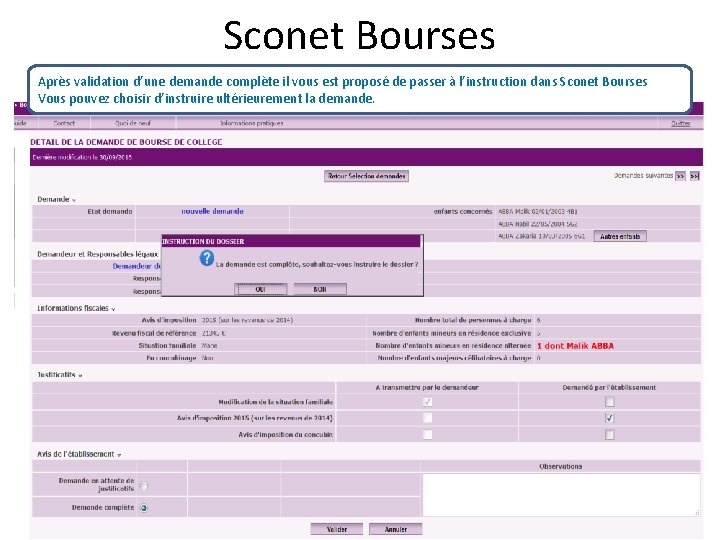Click NON in the instruction dialog
The width and height of the screenshot is (720, 540).
point(320,289)
